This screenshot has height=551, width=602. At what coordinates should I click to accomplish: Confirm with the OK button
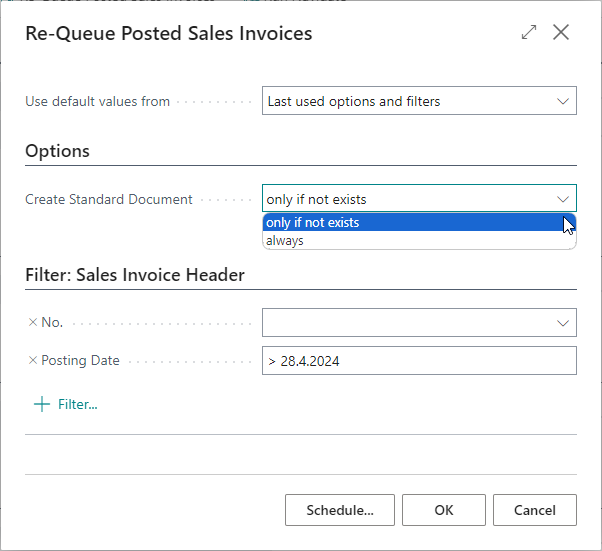tap(443, 510)
